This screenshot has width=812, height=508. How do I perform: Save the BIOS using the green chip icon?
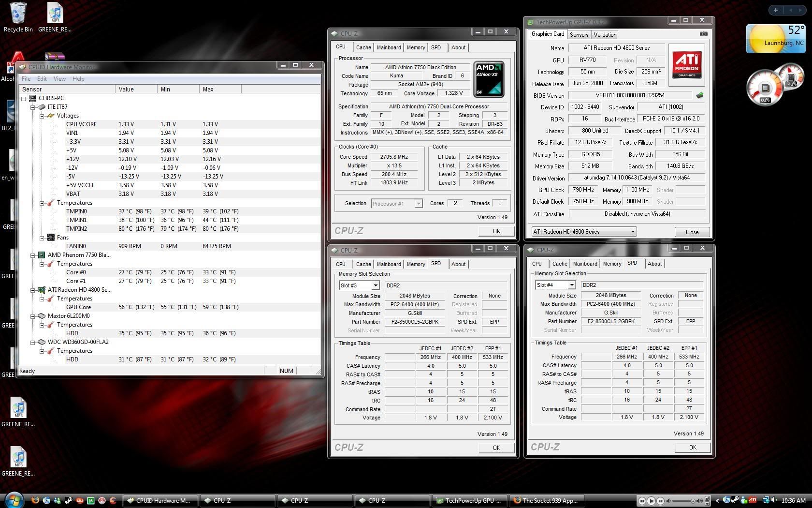pos(699,95)
